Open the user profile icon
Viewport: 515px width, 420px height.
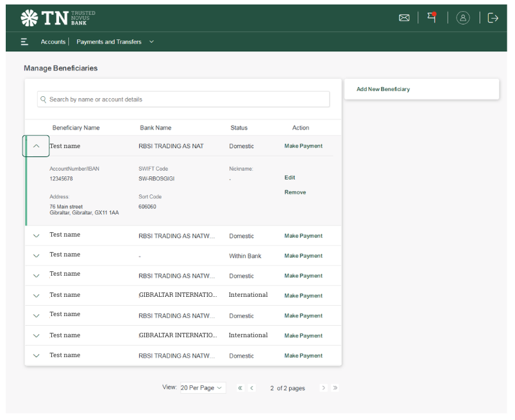click(463, 18)
